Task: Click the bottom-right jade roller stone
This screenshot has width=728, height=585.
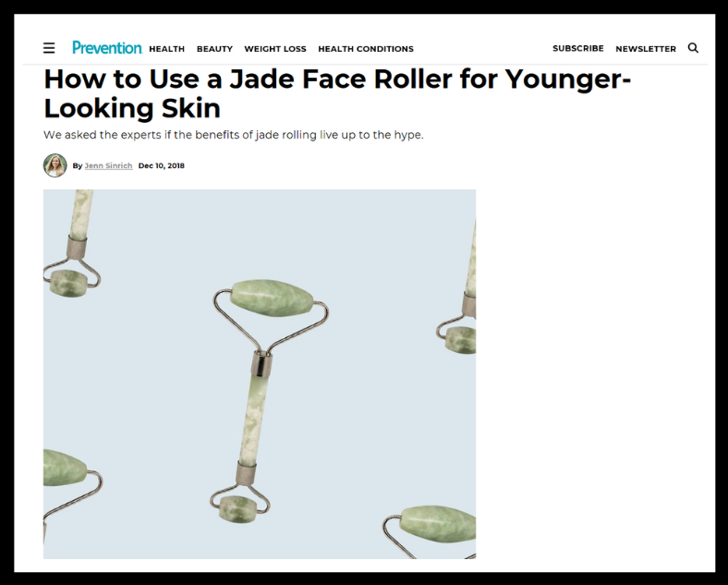Action: [437, 524]
